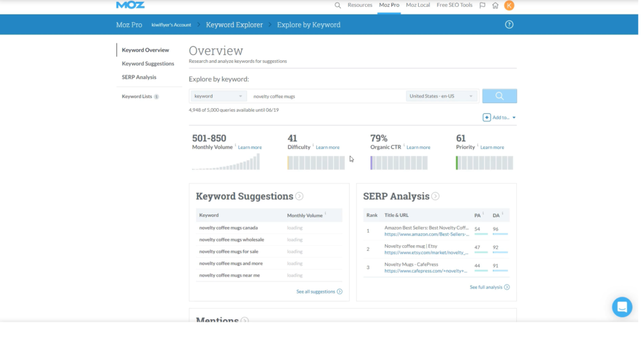Screen dimensions: 644x340
Task: Click the Keyword column header
Action: (209, 215)
